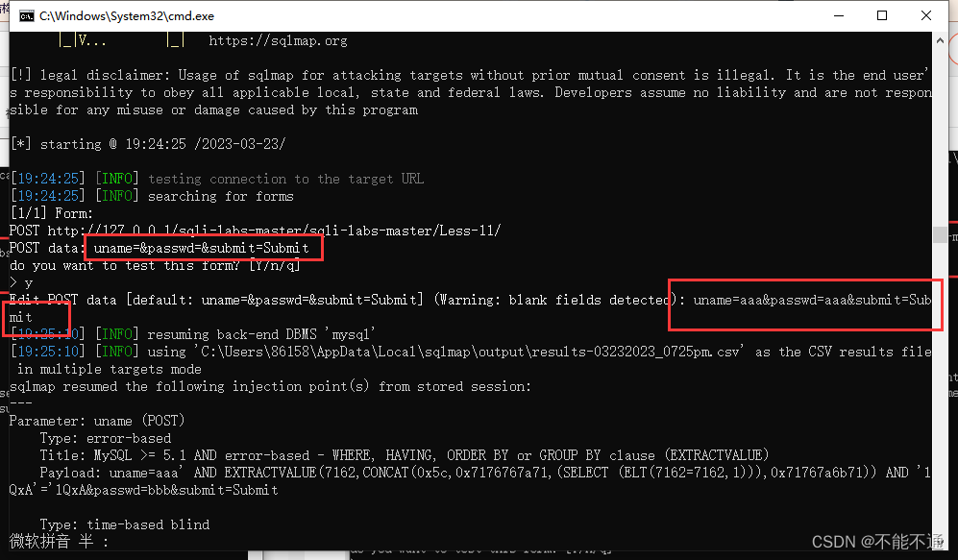958x560 pixels.
Task: Click the 微软拼音 IME status indicator
Action: click(59, 541)
